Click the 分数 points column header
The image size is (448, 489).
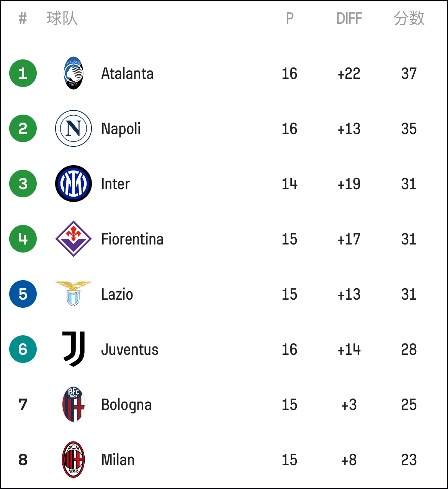(x=409, y=18)
